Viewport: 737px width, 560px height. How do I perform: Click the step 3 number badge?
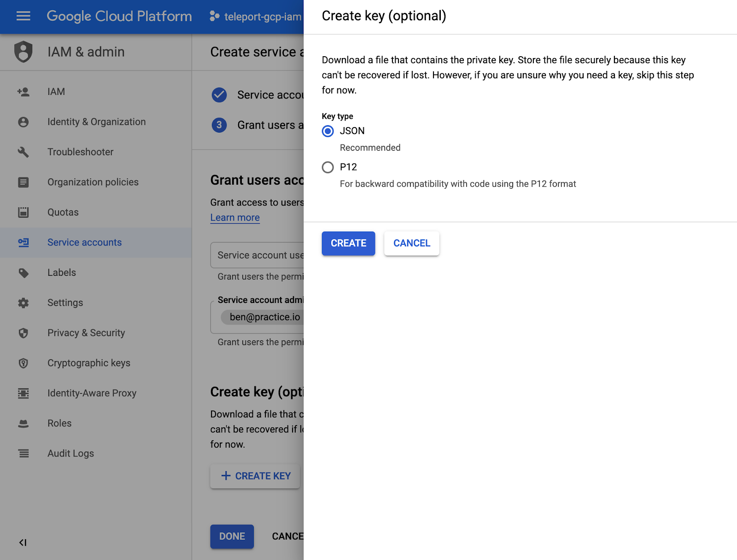click(219, 125)
